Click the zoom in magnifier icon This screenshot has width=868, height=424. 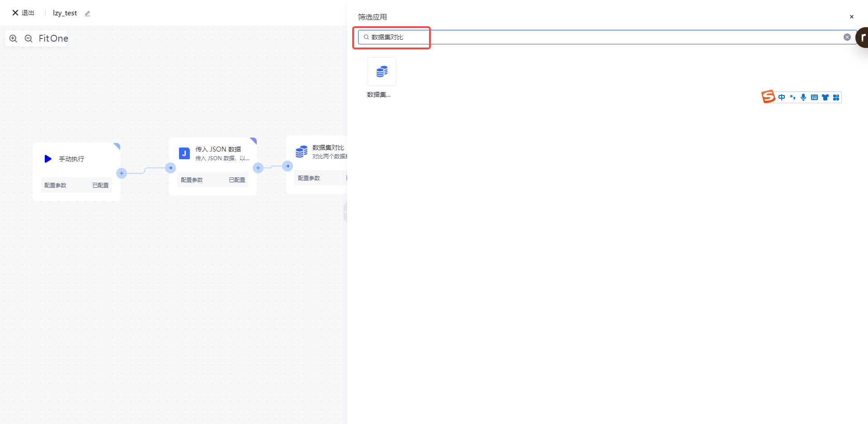click(13, 38)
